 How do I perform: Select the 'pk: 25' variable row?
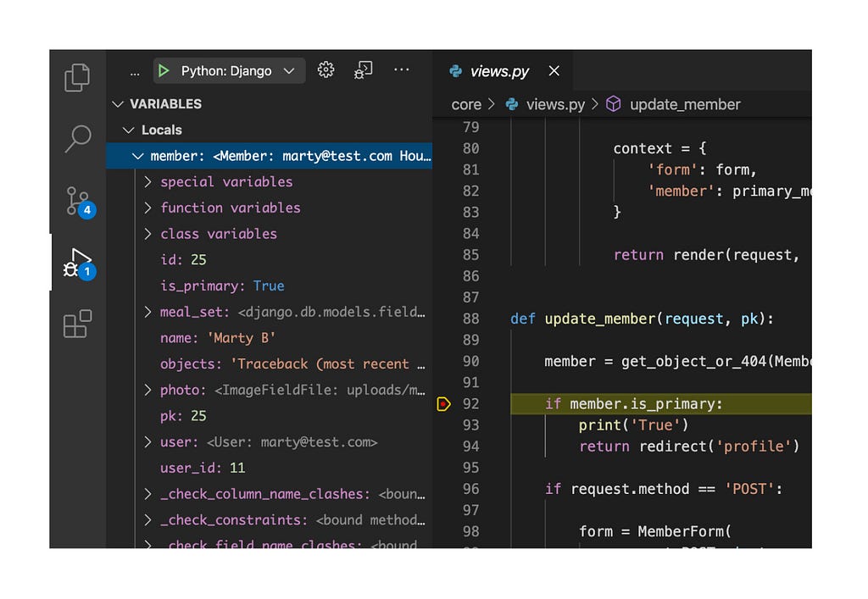[x=269, y=416]
